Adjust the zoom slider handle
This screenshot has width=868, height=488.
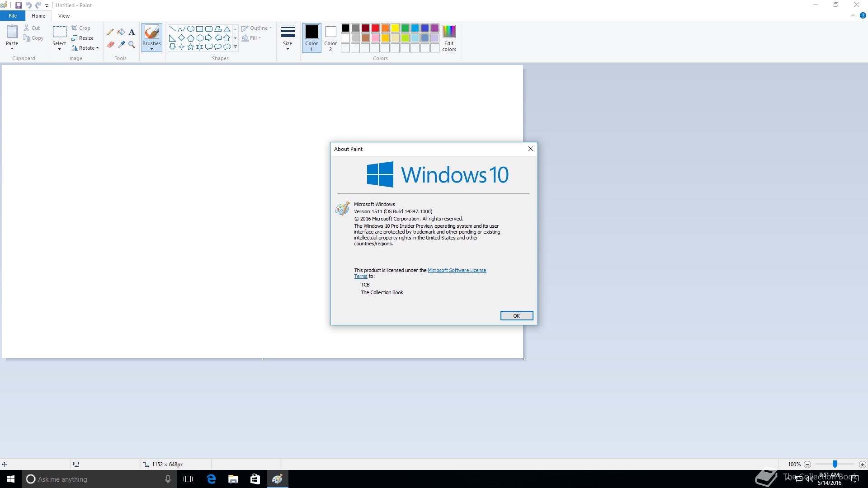coord(835,465)
